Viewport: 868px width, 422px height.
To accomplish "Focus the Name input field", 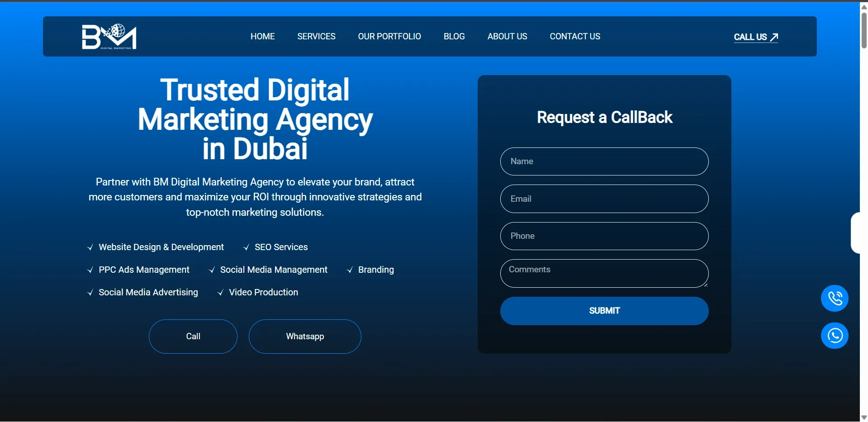I will pos(604,161).
